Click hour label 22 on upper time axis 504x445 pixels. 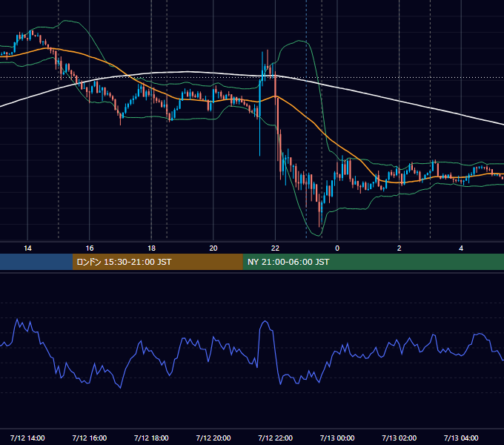coord(275,248)
